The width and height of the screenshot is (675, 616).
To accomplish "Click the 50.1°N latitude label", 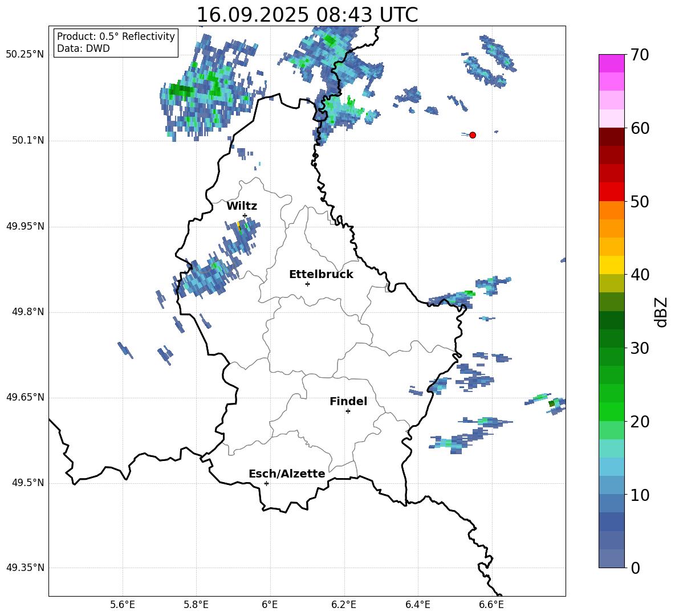I will click(28, 141).
